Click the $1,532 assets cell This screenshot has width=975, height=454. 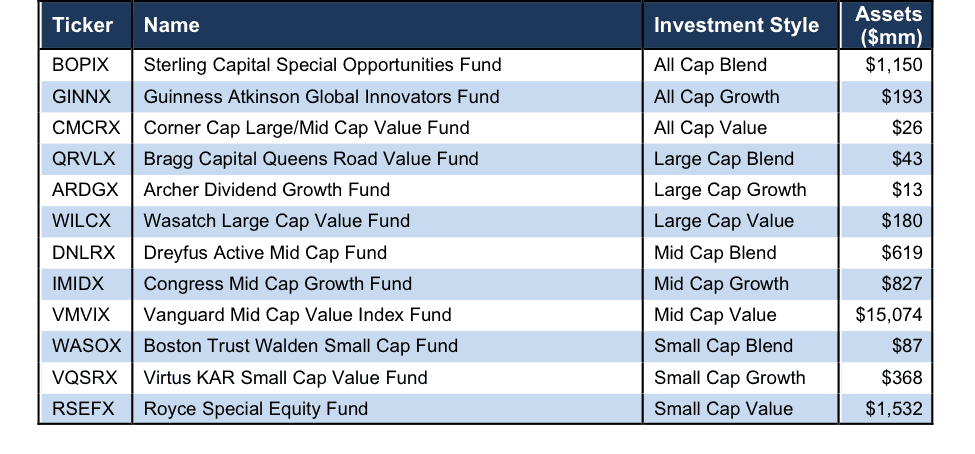pos(886,409)
